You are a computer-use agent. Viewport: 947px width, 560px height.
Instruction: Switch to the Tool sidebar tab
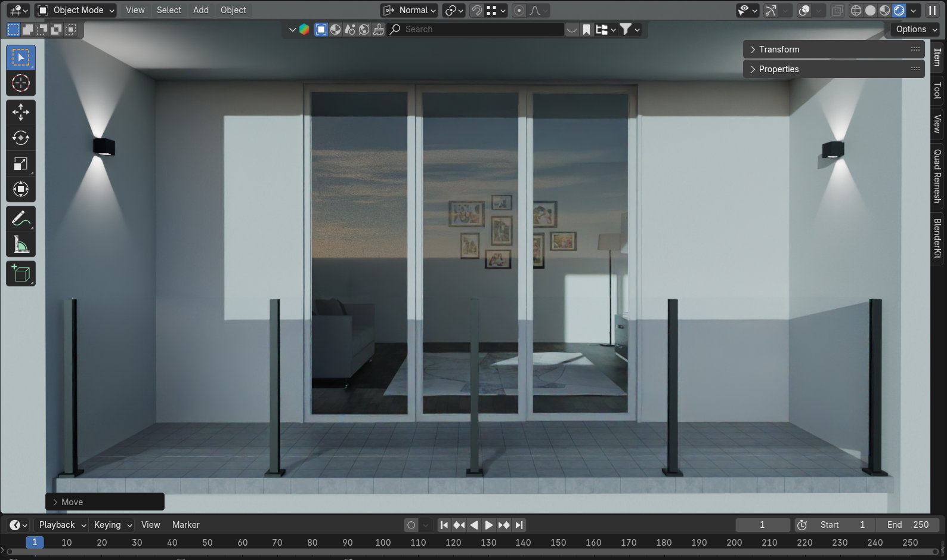[x=937, y=91]
